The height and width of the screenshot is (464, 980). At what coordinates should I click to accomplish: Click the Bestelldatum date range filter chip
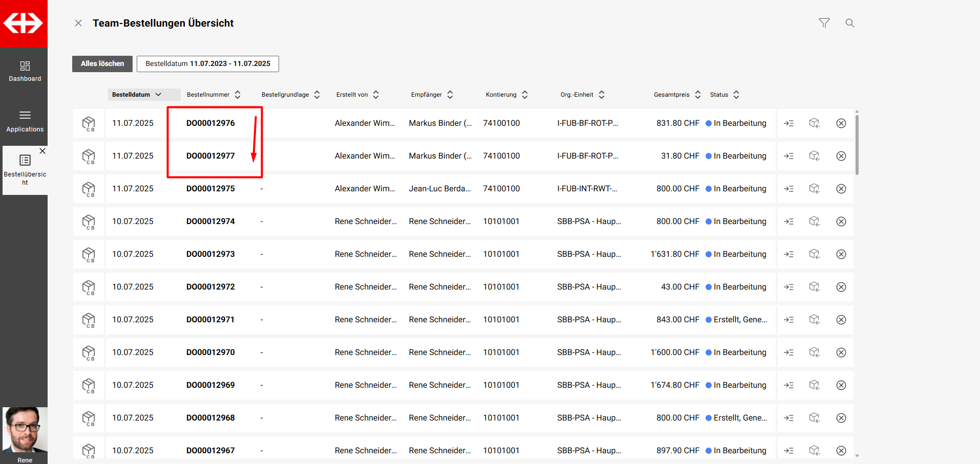point(207,64)
